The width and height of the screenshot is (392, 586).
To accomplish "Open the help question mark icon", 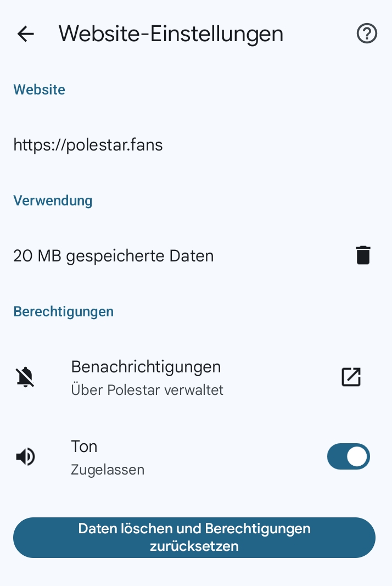I will click(x=367, y=34).
